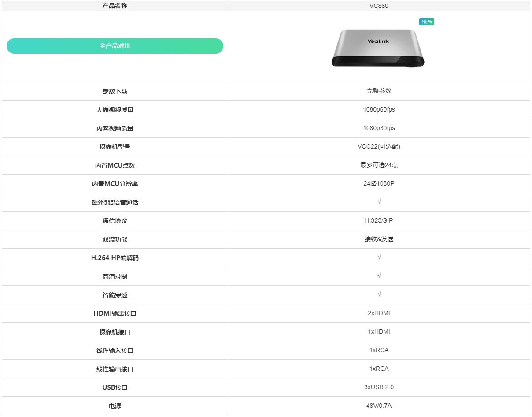Click the 3xUSB 2.0 value cell

(x=379, y=387)
